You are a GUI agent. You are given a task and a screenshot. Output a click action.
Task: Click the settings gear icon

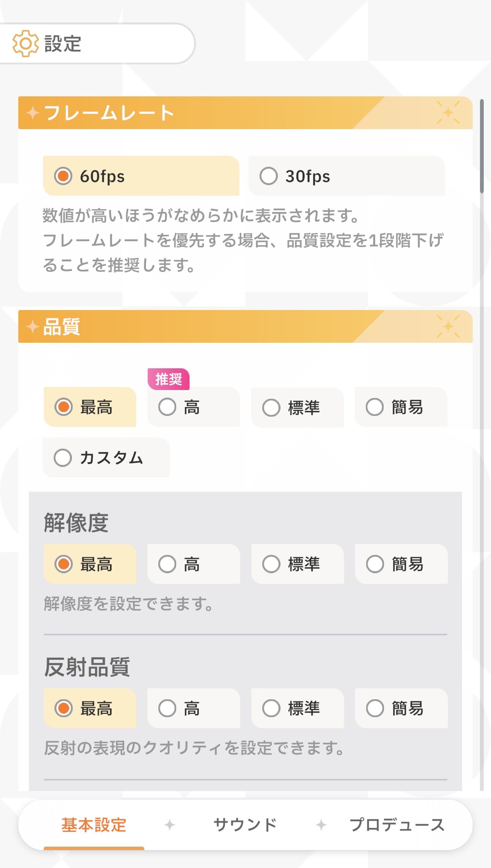pyautogui.click(x=26, y=43)
